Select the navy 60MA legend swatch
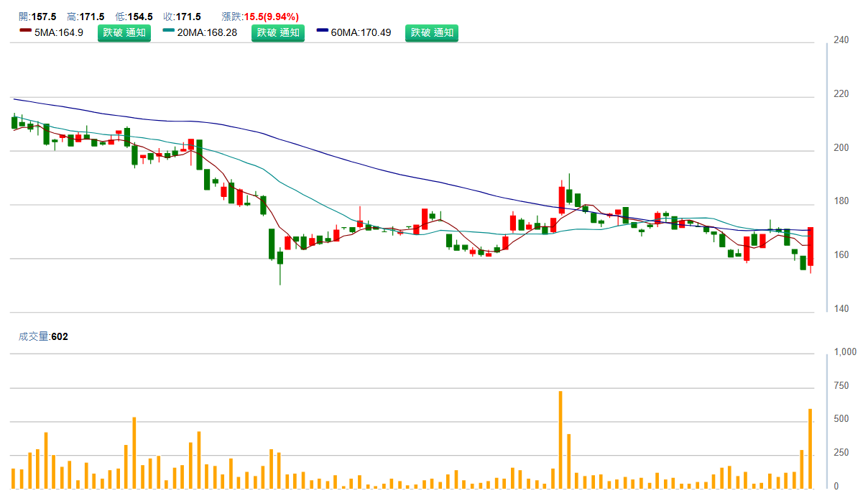 [323, 31]
